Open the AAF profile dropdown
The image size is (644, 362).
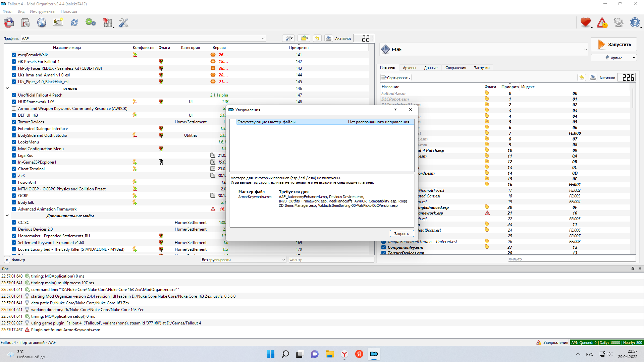[263, 39]
